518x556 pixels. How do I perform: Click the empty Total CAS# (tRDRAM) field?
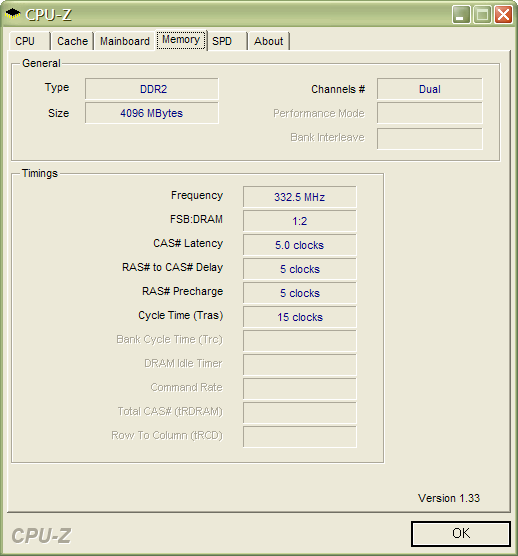300,413
